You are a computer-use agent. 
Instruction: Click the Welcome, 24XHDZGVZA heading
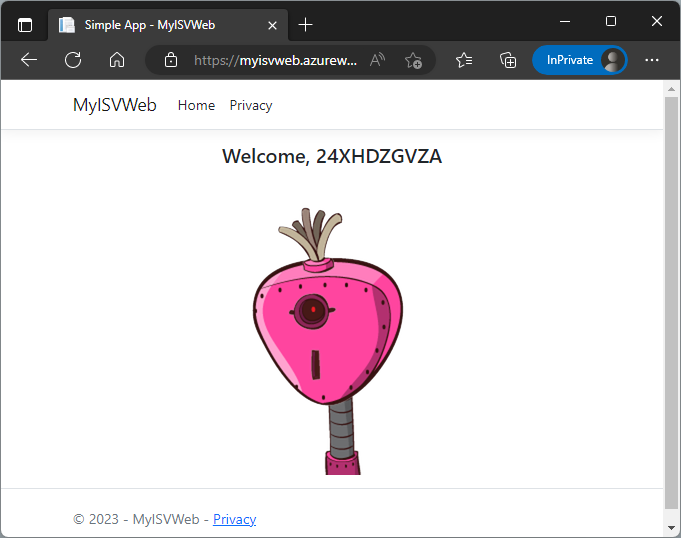(x=332, y=156)
